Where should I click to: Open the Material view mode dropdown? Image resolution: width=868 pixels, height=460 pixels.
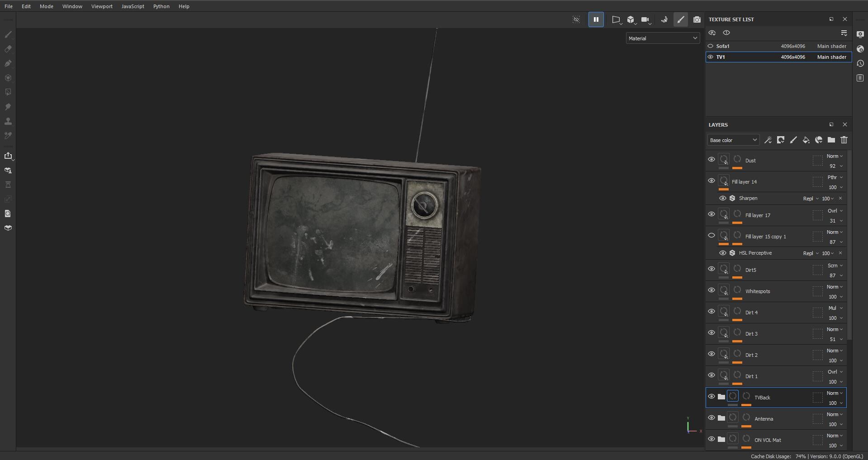[662, 38]
